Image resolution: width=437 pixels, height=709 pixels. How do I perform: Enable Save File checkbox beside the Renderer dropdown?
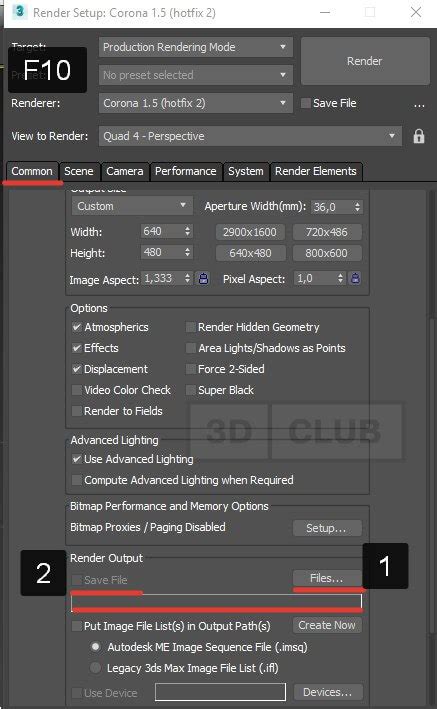[306, 103]
